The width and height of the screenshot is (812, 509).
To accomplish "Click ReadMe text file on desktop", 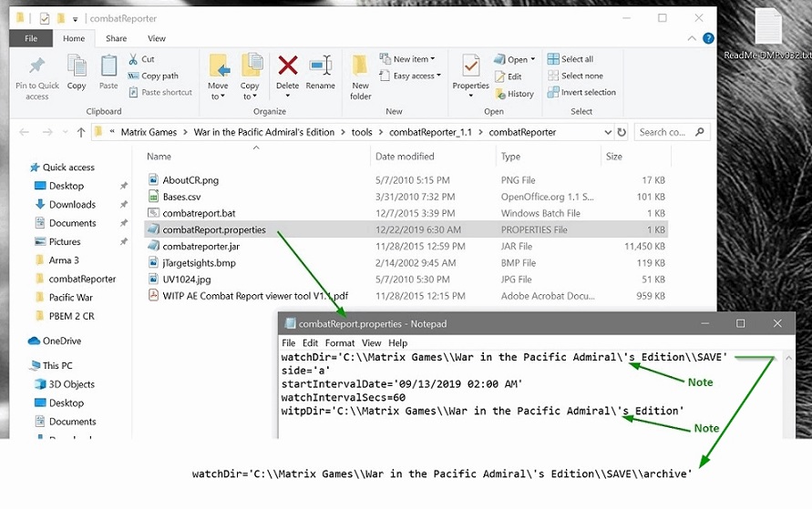I will click(x=767, y=34).
